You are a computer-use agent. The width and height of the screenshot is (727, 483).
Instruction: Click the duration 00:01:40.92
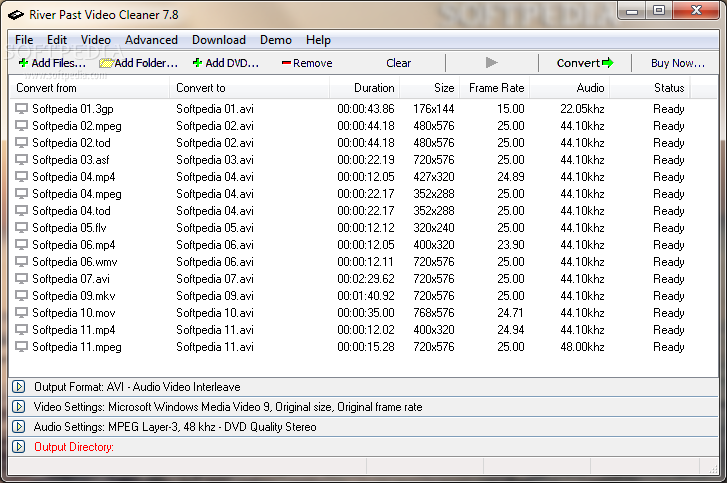pos(366,296)
